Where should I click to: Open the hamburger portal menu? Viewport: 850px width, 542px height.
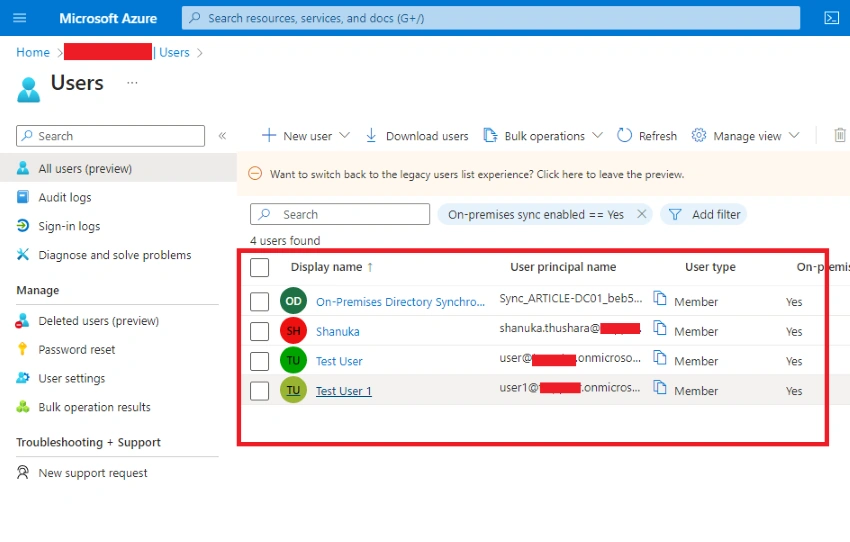(x=20, y=18)
